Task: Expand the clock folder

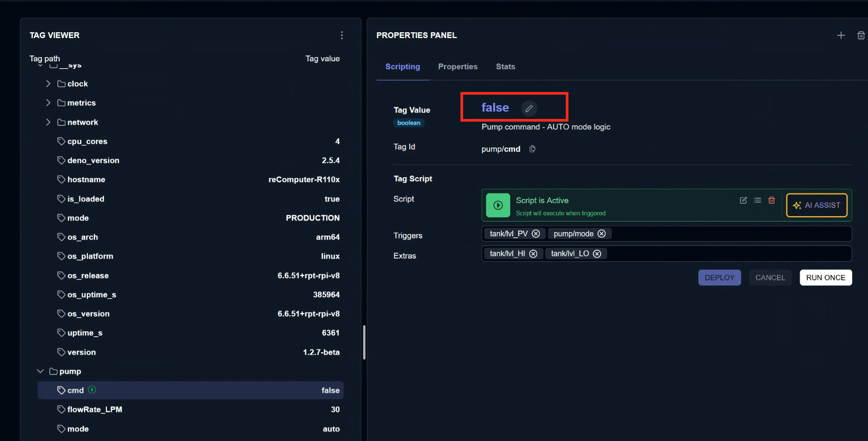Action: [x=48, y=84]
